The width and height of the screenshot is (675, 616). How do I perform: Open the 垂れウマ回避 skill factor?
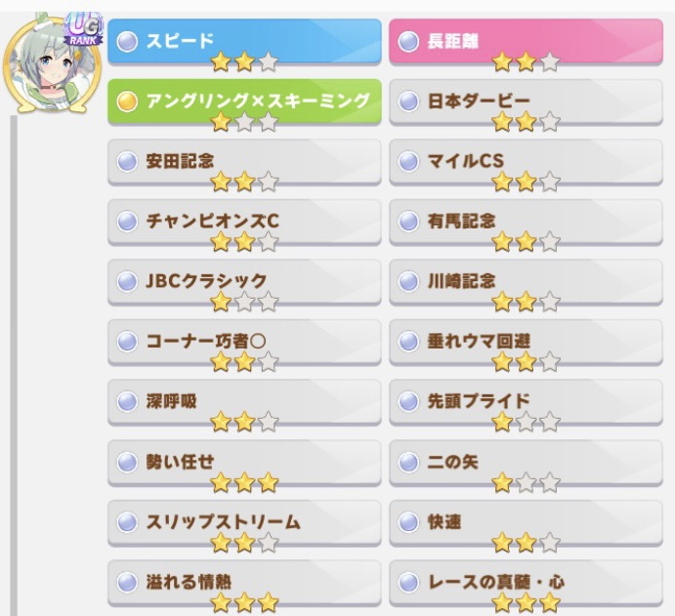click(x=526, y=343)
